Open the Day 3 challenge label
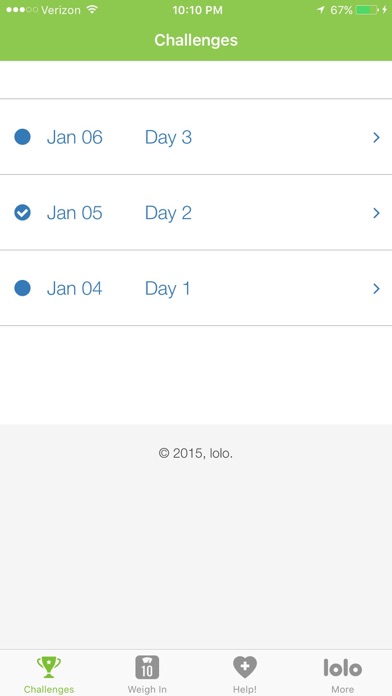The image size is (392, 696). (168, 137)
